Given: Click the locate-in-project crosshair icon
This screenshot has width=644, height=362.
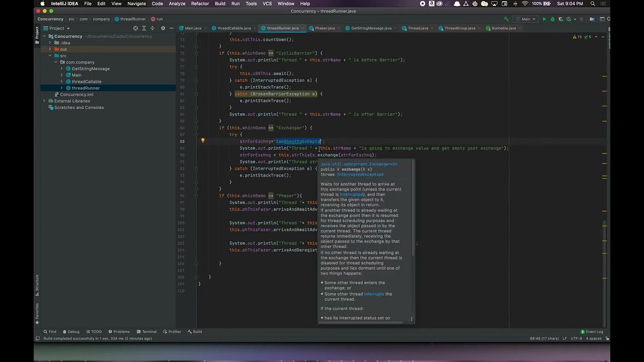Looking at the screenshot, I should [135, 28].
